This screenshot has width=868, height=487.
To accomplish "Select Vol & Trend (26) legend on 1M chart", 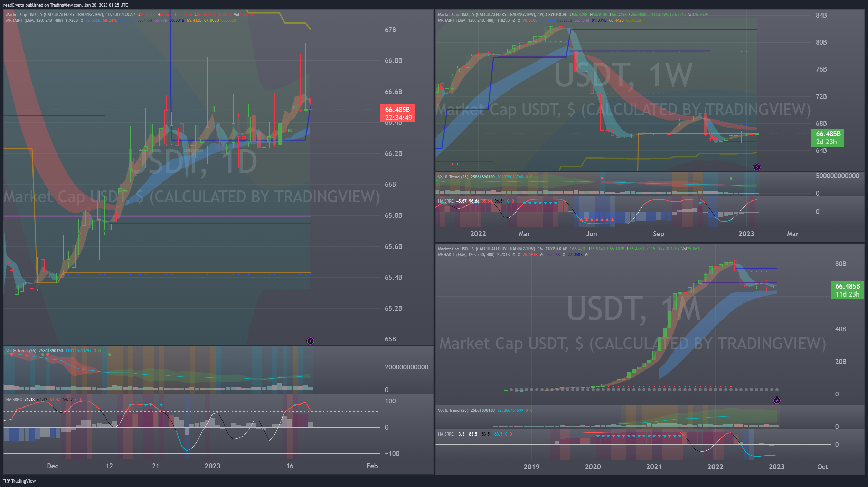I will 453,410.
